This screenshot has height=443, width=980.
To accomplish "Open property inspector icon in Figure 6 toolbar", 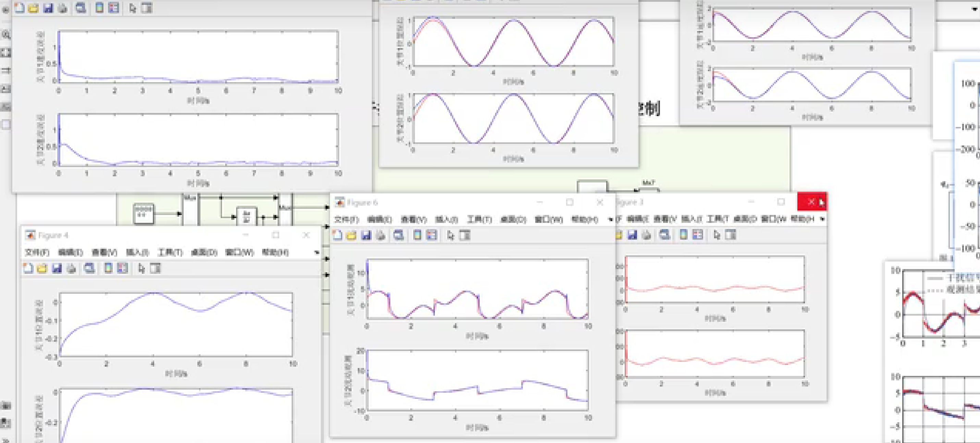I will (465, 235).
